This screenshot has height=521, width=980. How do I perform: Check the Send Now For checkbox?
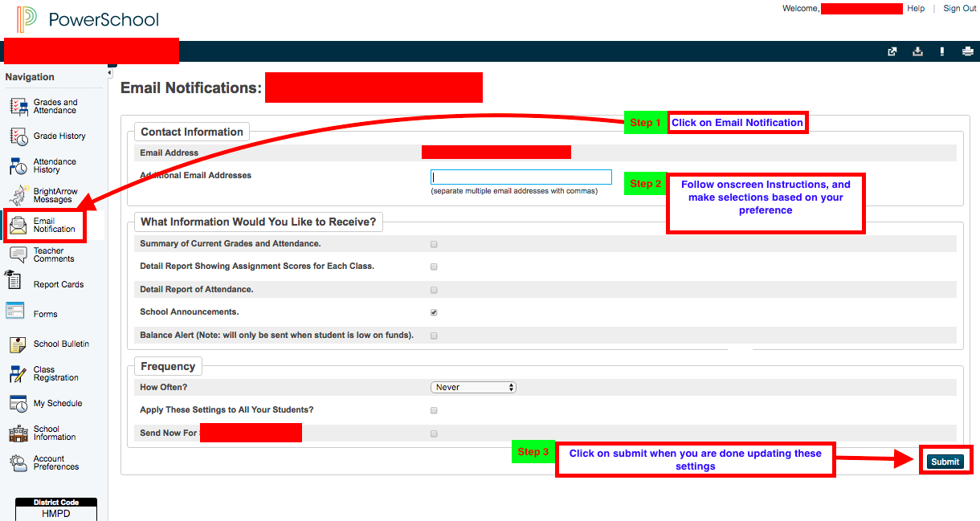[x=434, y=433]
